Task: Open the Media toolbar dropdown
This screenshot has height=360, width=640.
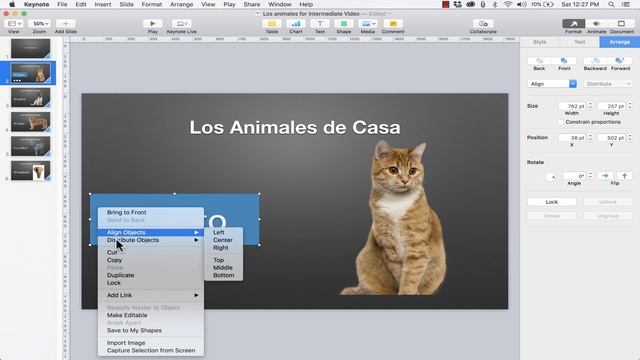Action: point(368,24)
